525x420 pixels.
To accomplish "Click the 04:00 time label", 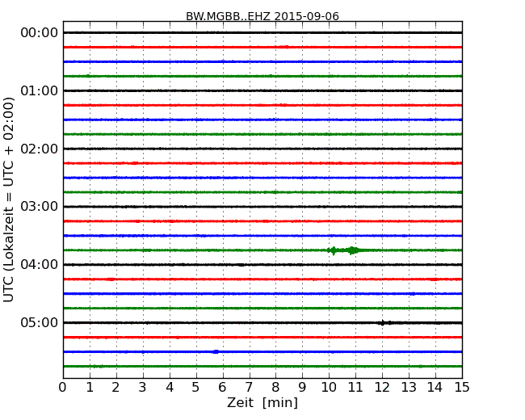I will pyautogui.click(x=40, y=265).
